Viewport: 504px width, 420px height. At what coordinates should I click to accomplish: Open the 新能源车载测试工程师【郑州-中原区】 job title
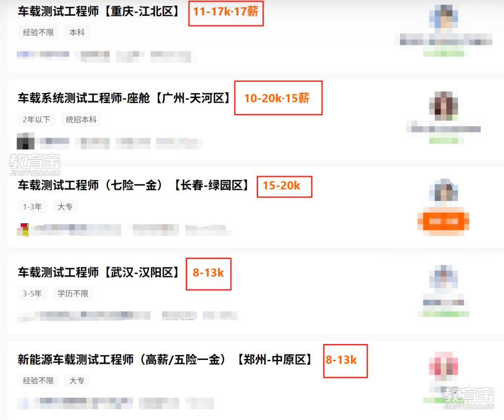click(x=165, y=359)
